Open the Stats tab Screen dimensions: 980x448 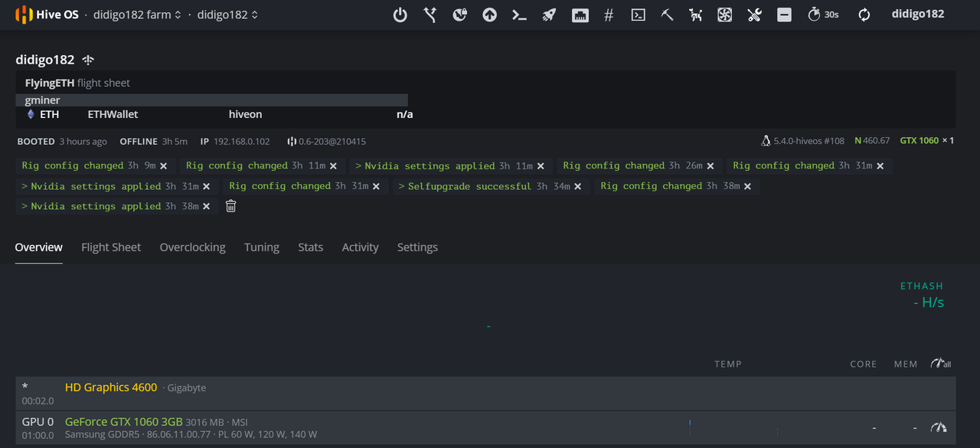[311, 247]
